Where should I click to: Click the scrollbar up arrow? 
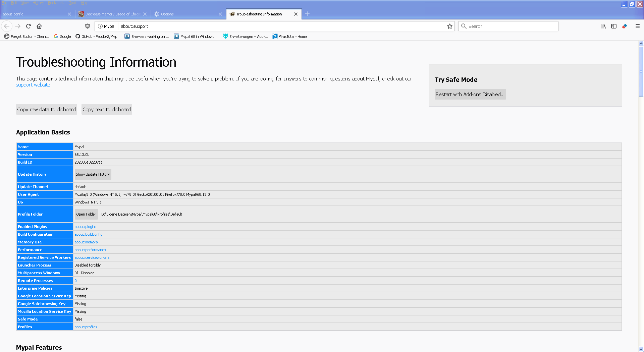tap(641, 43)
